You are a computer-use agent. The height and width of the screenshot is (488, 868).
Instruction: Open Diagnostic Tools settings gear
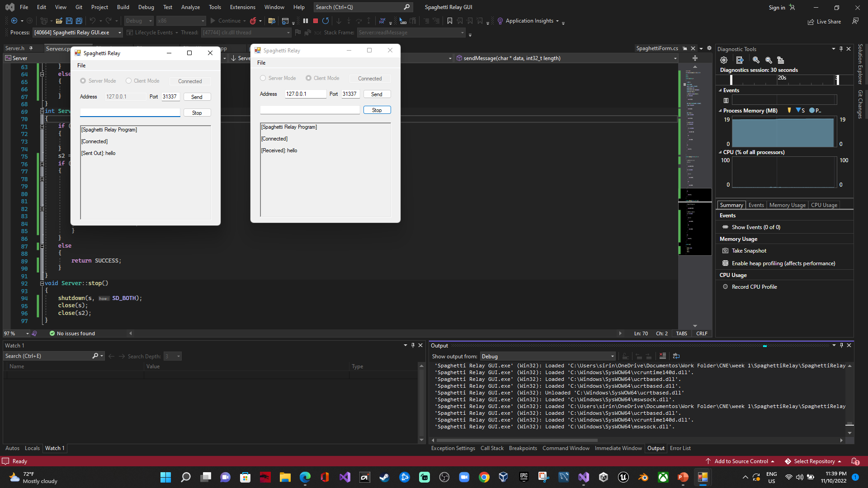point(724,60)
